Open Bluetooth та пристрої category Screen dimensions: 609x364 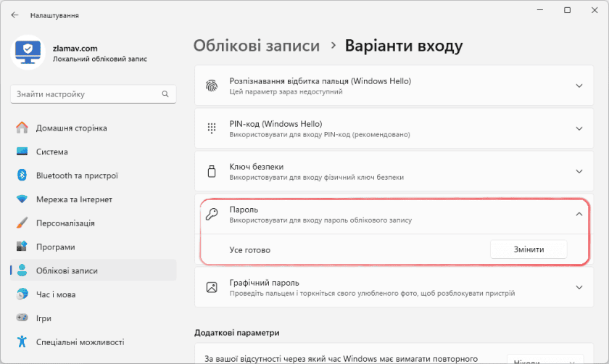pyautogui.click(x=94, y=175)
